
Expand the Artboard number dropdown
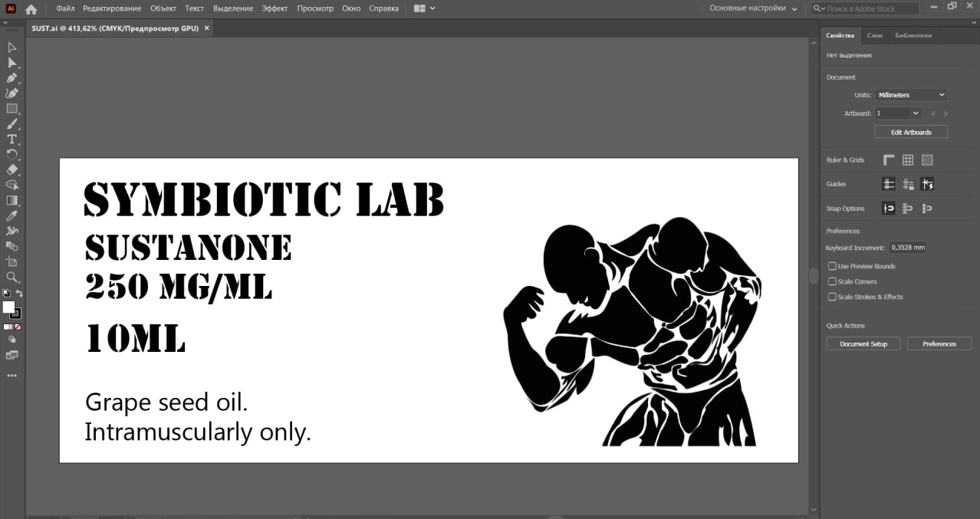(x=916, y=113)
